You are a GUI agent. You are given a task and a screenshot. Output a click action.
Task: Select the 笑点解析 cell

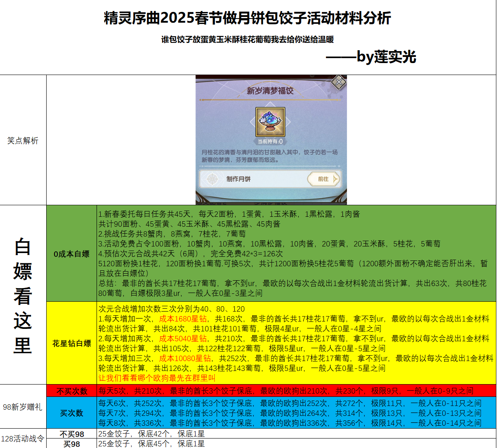[23, 141]
